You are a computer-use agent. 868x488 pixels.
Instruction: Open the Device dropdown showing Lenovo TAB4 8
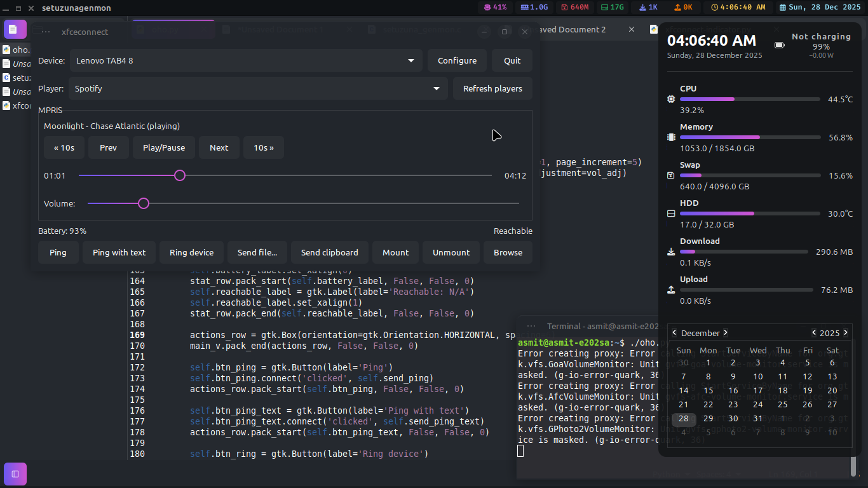[x=246, y=61]
